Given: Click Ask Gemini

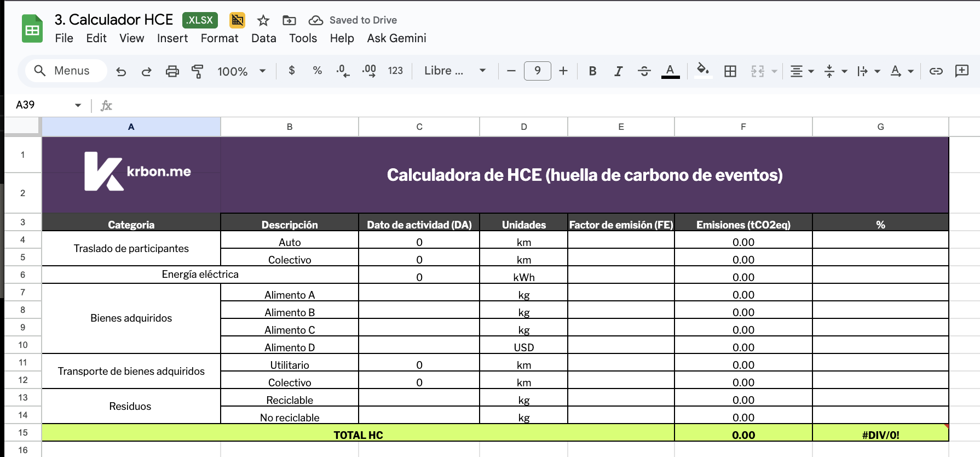Looking at the screenshot, I should (396, 38).
